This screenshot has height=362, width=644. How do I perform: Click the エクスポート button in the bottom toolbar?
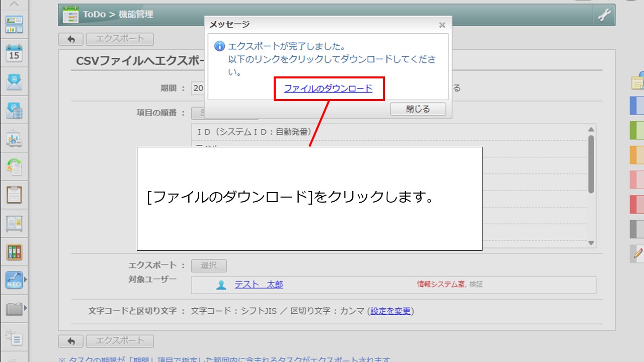tap(120, 341)
